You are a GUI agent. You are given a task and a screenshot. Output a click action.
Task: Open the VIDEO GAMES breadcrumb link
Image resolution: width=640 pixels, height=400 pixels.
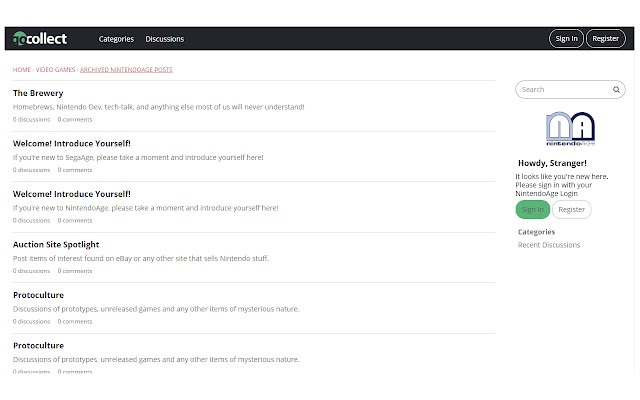click(55, 70)
